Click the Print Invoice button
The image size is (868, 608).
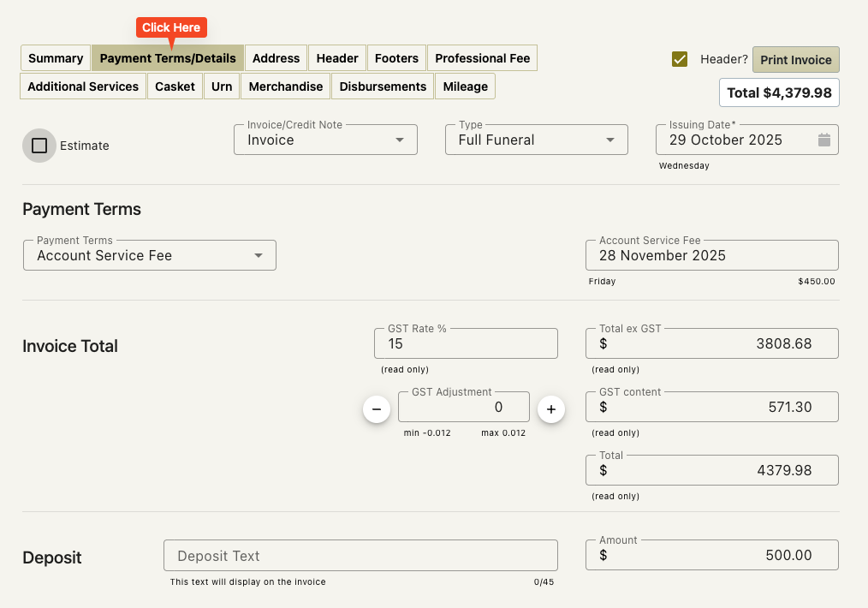coord(795,60)
